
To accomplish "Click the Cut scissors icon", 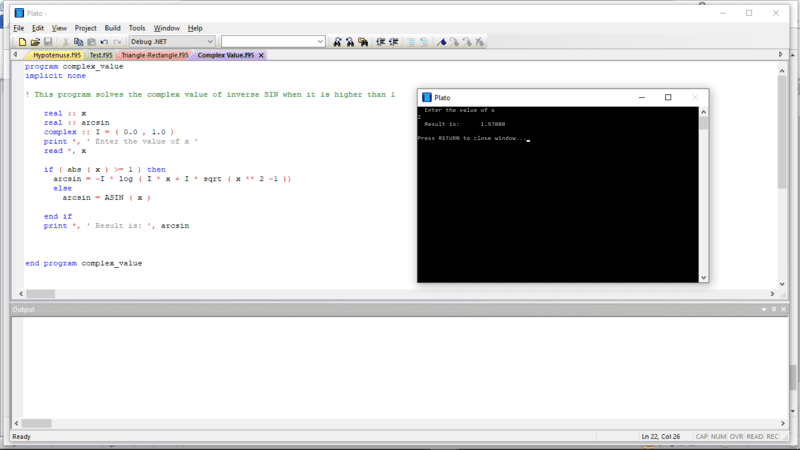I will pos(66,42).
